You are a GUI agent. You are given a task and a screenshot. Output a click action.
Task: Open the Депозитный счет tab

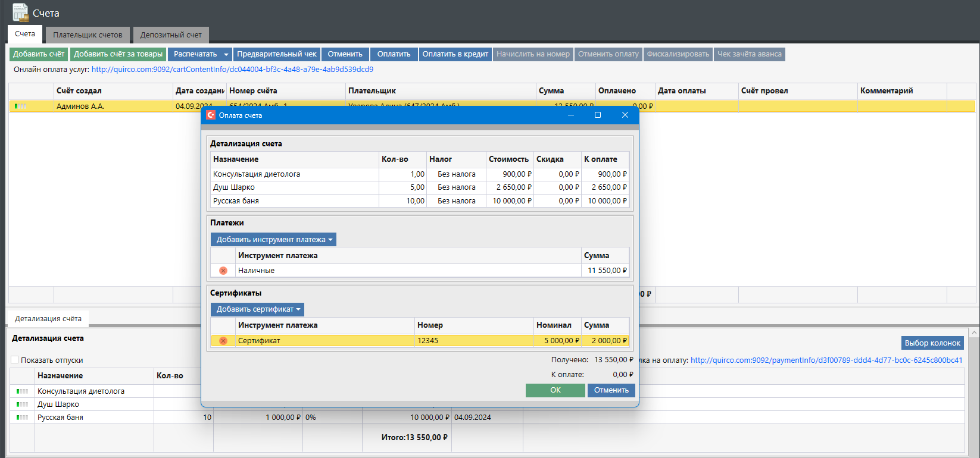click(x=171, y=35)
